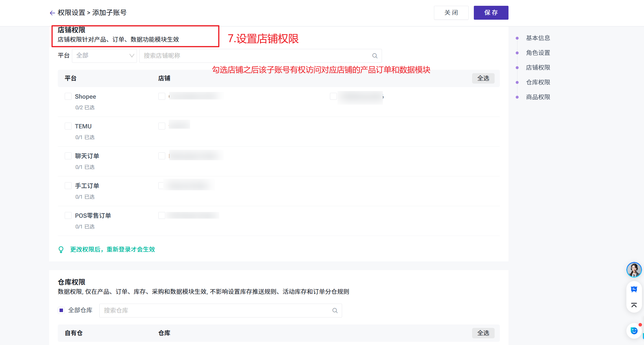Click the scroll-to-top arrow icon
This screenshot has height=345, width=644.
tap(634, 305)
